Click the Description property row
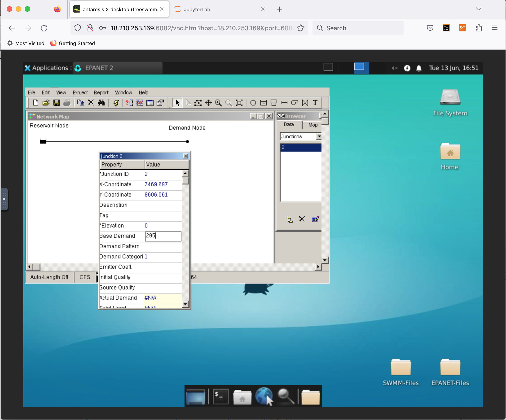Screen dimensions: 506x420 point(141,205)
